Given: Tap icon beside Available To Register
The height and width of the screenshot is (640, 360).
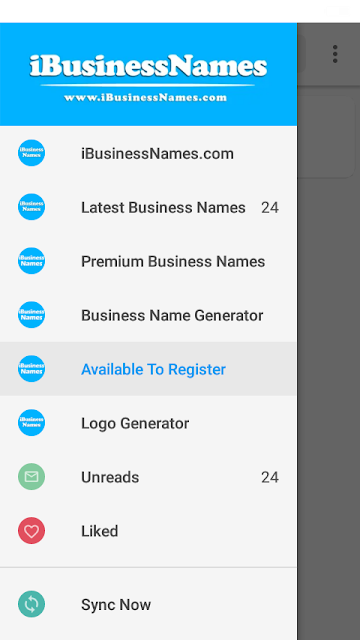Looking at the screenshot, I should point(31,369).
